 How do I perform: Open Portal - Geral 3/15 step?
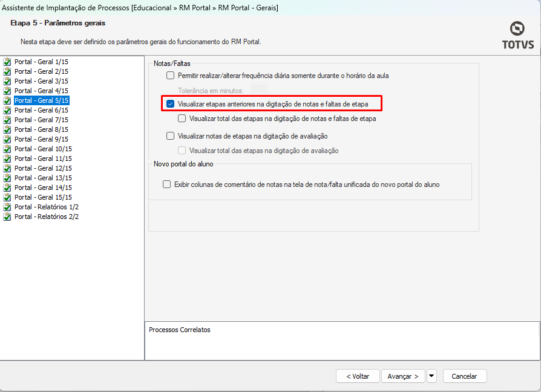click(x=41, y=81)
